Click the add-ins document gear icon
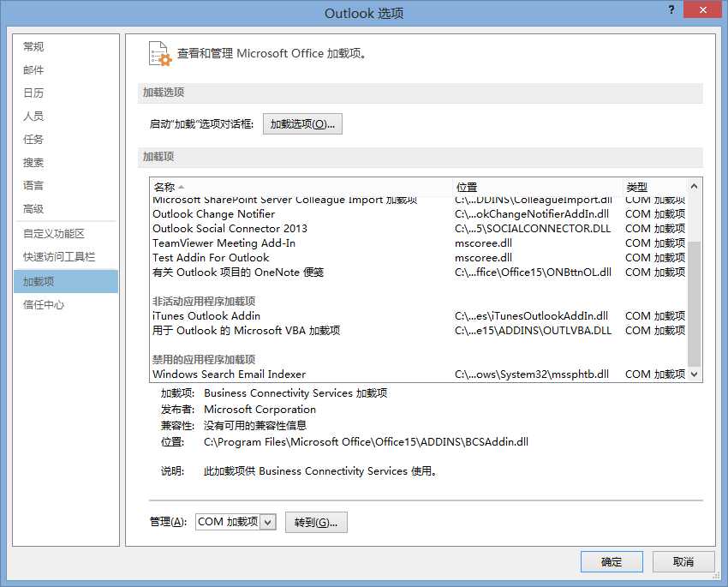 [160, 54]
